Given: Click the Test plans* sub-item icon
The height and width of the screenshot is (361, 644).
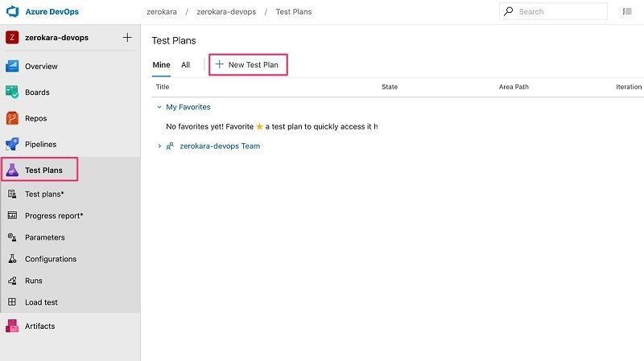Looking at the screenshot, I should pyautogui.click(x=12, y=194).
